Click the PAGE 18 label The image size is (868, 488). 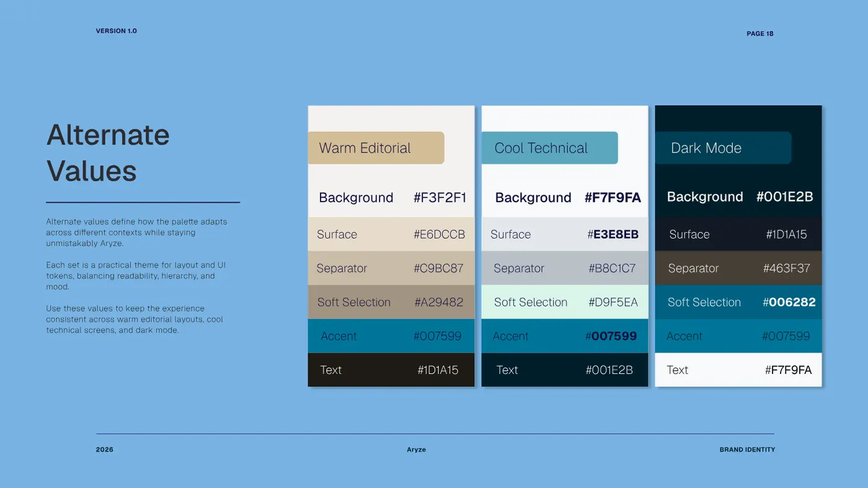[x=760, y=33]
